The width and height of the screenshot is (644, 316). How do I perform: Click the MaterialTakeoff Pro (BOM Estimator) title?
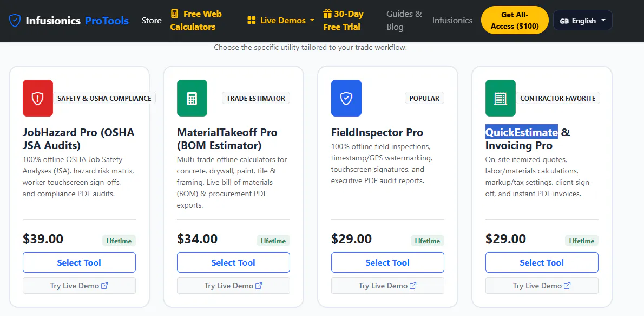[227, 139]
